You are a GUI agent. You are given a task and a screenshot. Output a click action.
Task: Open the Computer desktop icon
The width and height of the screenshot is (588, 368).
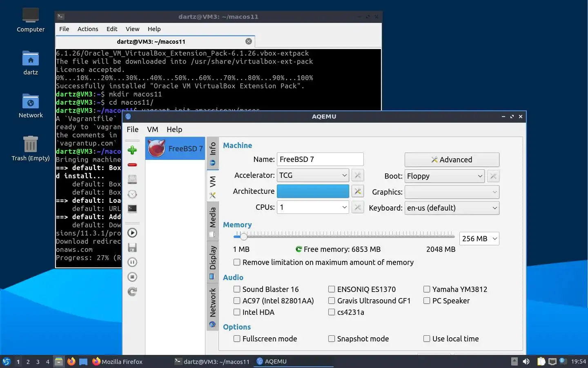pyautogui.click(x=31, y=20)
